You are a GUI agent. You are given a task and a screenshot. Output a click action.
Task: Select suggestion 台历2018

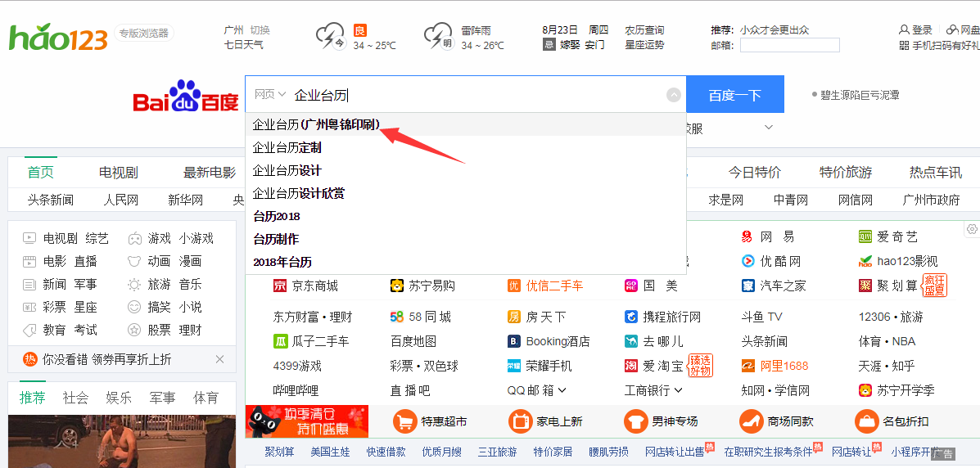(466, 217)
